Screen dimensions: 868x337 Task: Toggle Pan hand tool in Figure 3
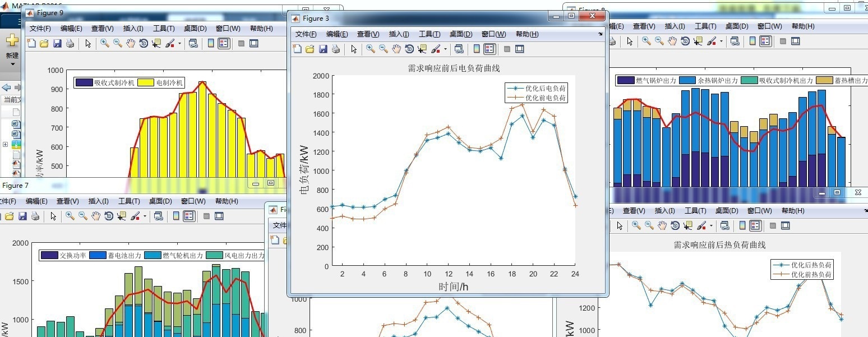tap(396, 49)
